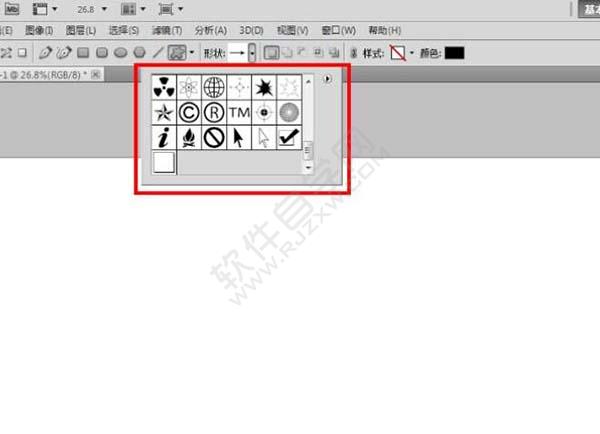This screenshot has width=600, height=434.
Task: Choose the registration target shape
Action: coord(264,113)
